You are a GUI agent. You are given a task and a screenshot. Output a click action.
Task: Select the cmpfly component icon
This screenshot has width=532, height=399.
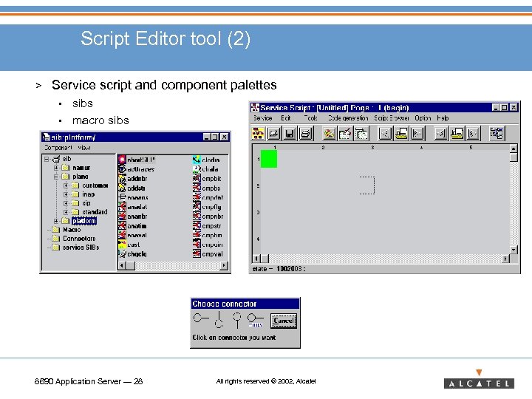(x=197, y=206)
